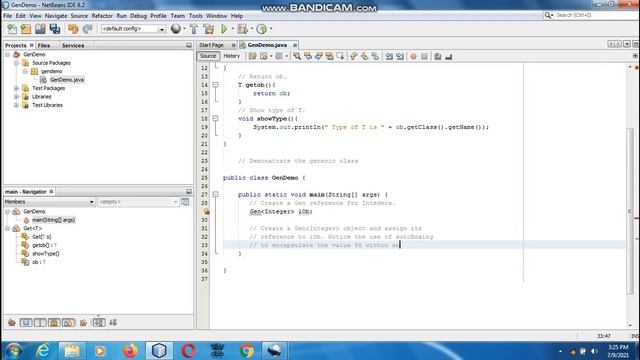Open the Navigate menu
Screen dimensions: 640x360
56,16
